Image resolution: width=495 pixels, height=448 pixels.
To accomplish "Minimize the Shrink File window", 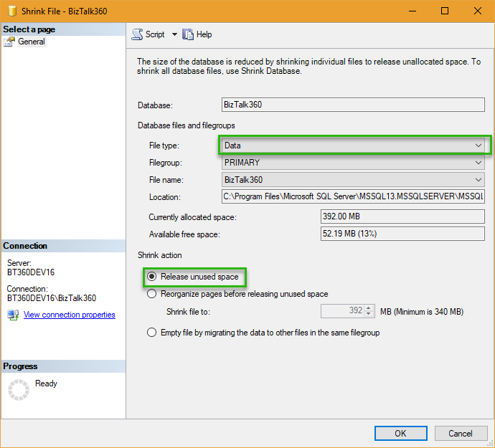I will tap(412, 11).
